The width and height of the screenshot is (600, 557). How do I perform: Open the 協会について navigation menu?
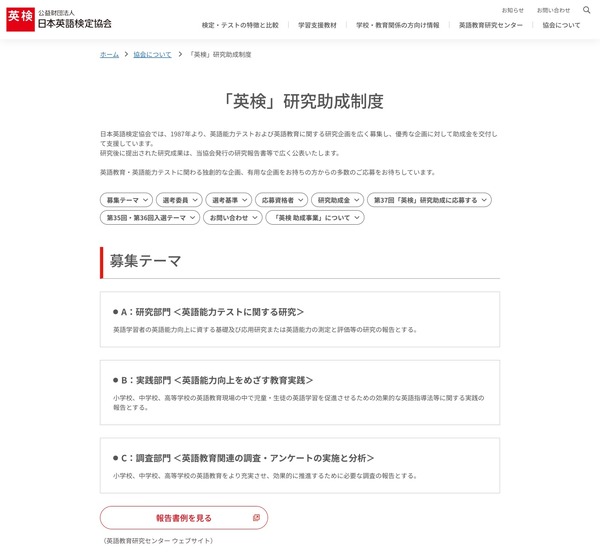click(560, 24)
